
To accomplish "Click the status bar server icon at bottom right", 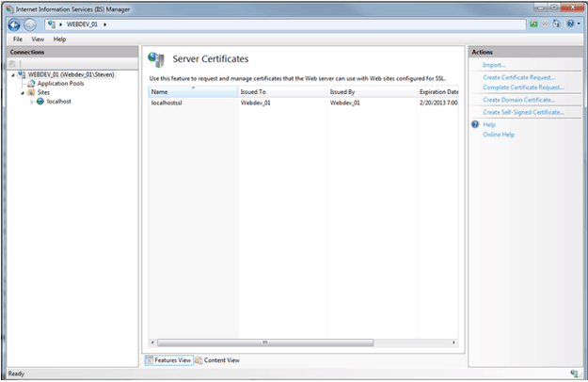I will pyautogui.click(x=574, y=374).
